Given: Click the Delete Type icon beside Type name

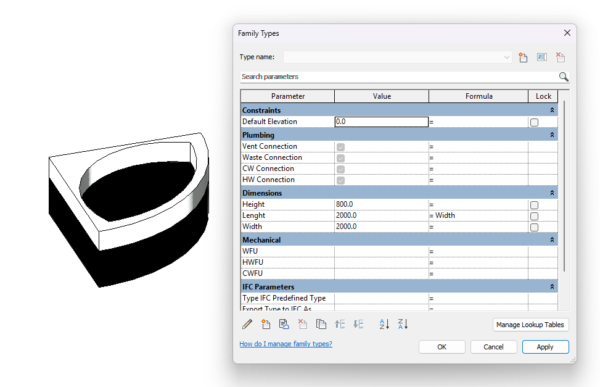Looking at the screenshot, I should (560, 57).
